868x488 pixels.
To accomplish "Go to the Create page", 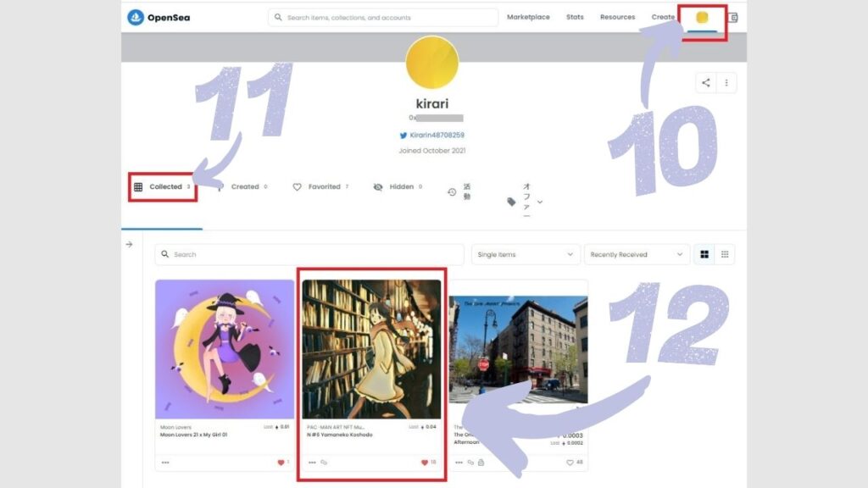I will click(x=663, y=17).
